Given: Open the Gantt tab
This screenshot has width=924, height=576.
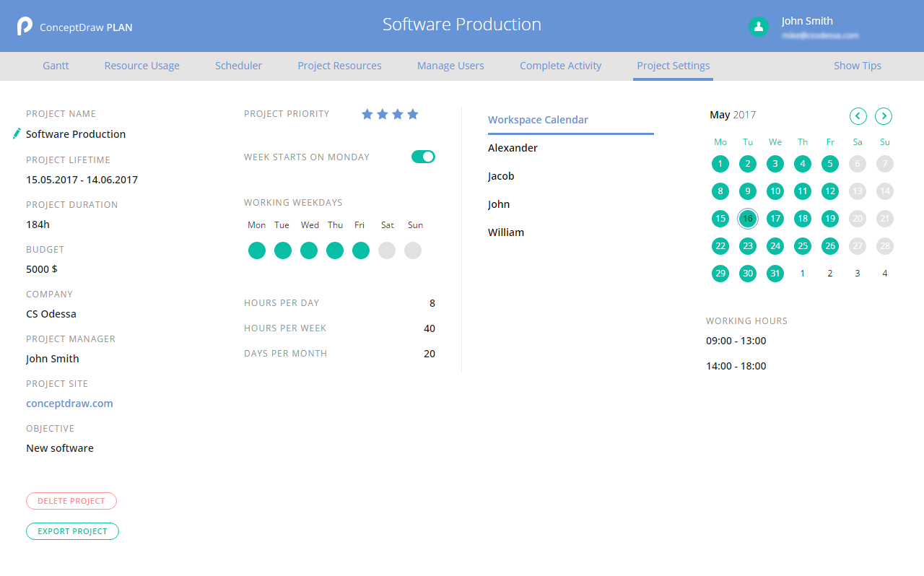Looking at the screenshot, I should (x=56, y=66).
